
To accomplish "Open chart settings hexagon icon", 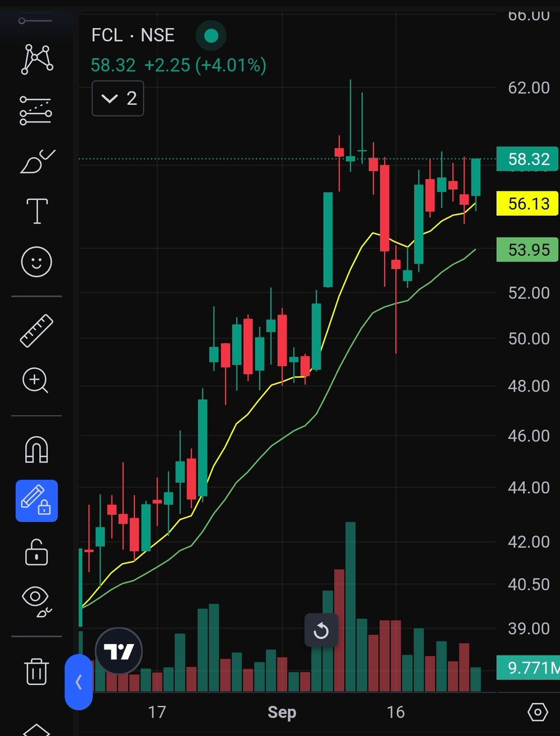I will point(537,712).
